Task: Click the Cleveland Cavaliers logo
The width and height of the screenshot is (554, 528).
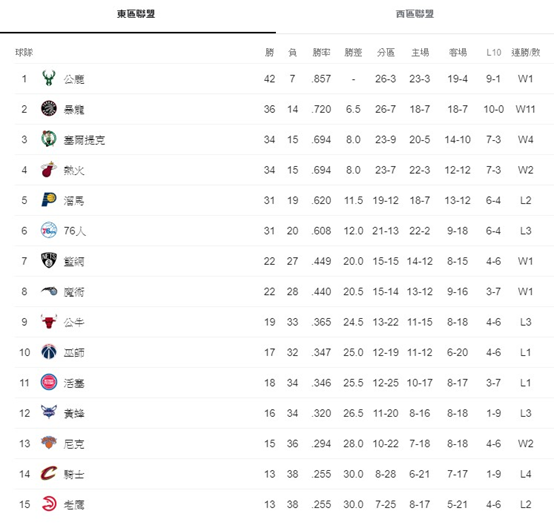Action: (x=49, y=473)
